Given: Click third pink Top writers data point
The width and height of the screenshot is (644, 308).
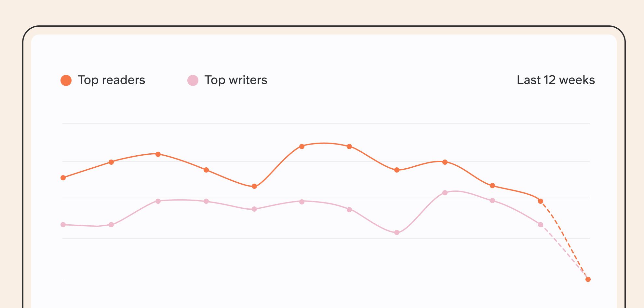Looking at the screenshot, I should click(158, 201).
